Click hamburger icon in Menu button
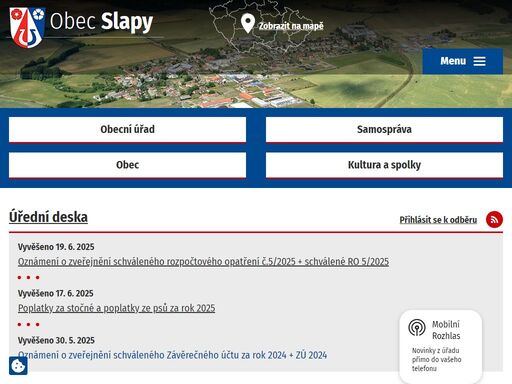 pos(479,61)
